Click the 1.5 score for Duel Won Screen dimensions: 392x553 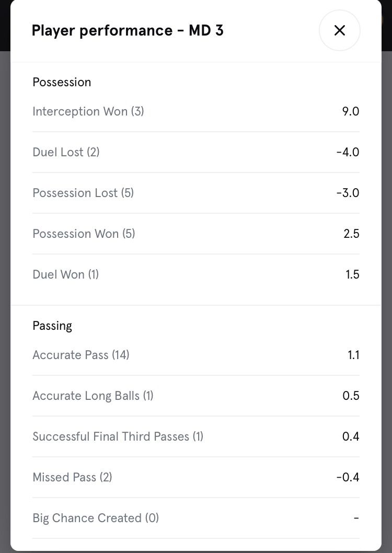pos(352,274)
